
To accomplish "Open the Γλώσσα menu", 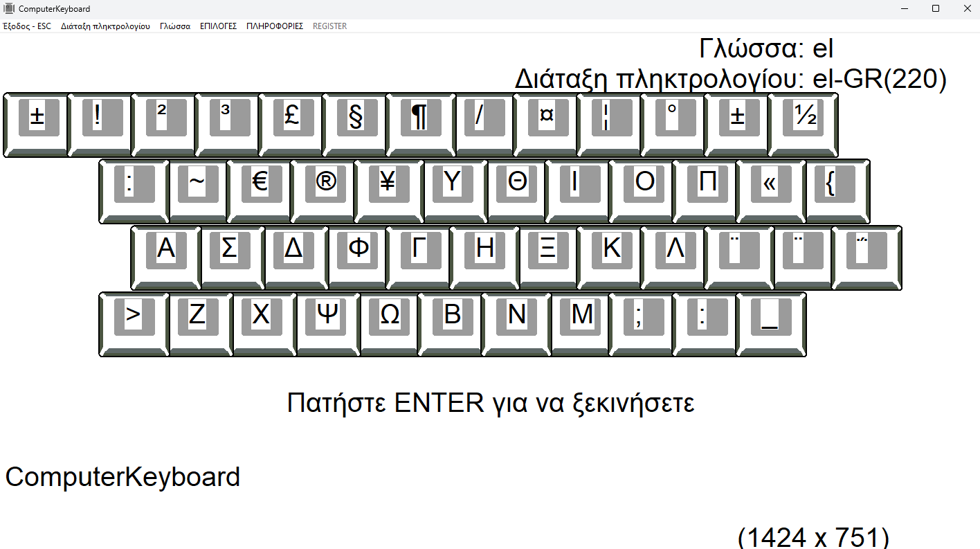I will coord(174,26).
